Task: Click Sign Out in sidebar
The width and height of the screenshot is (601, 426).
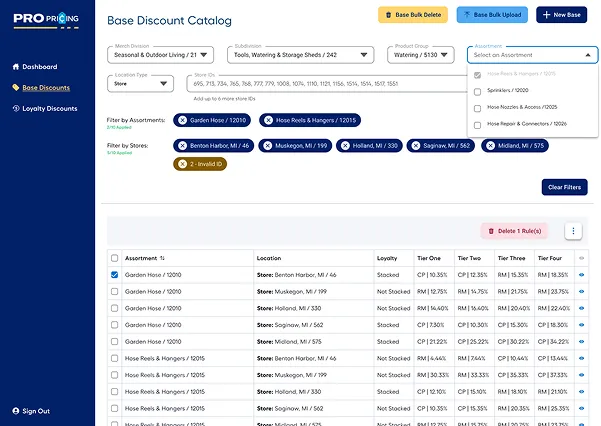Action: pos(31,411)
